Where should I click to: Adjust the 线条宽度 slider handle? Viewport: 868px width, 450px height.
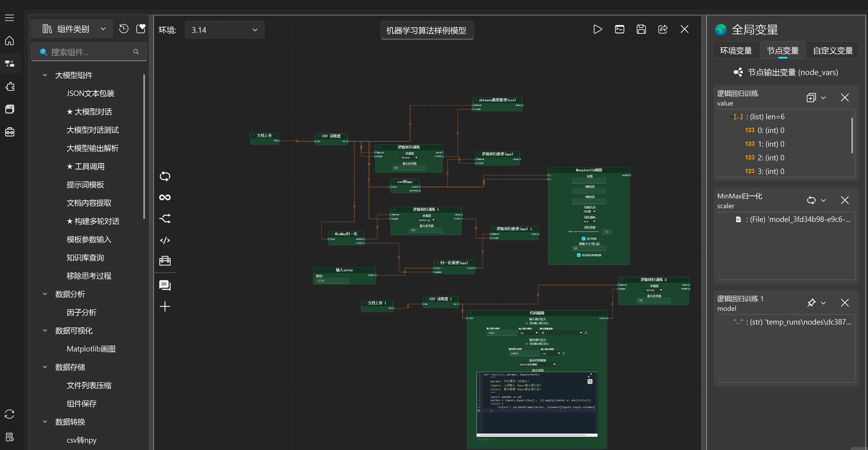(570, 232)
